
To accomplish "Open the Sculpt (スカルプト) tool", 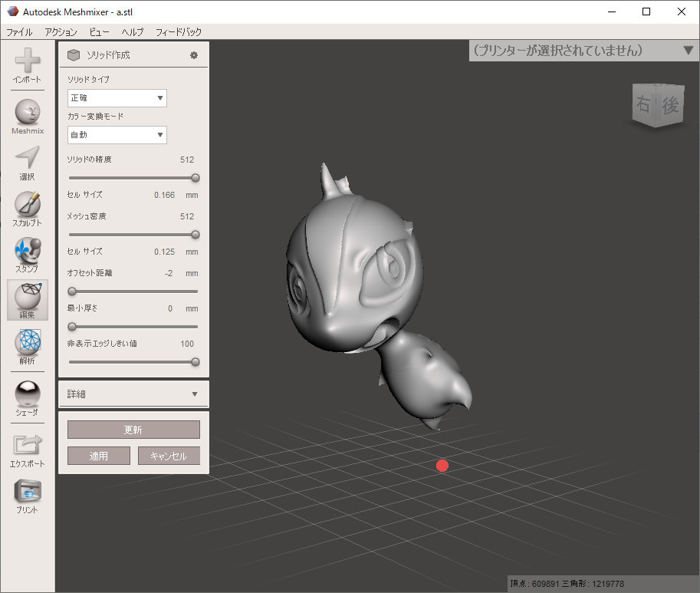I will pos(28,209).
